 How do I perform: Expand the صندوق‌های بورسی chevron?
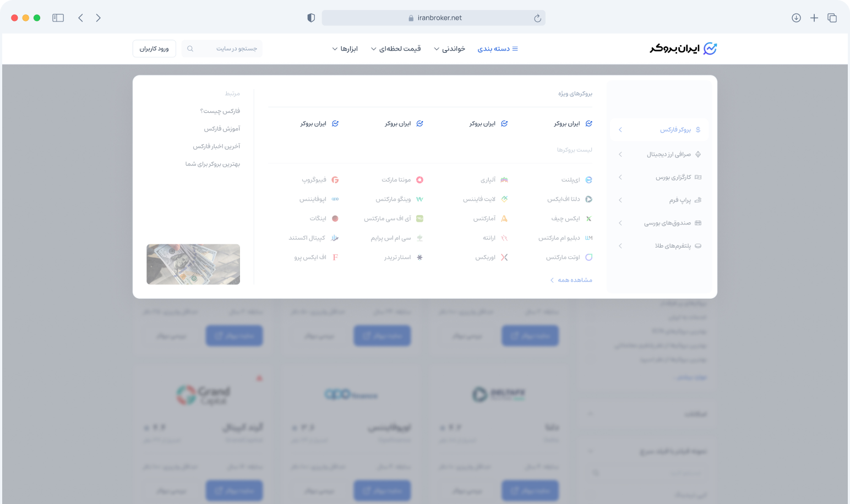point(620,223)
